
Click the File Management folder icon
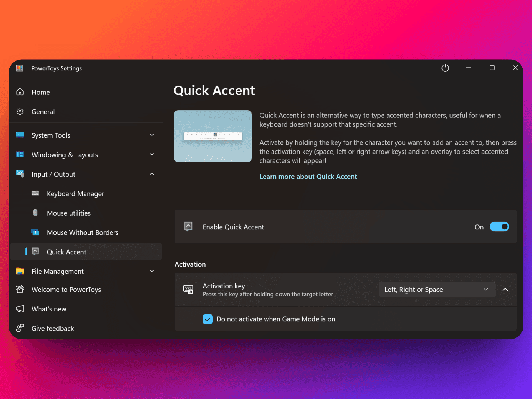pyautogui.click(x=20, y=271)
